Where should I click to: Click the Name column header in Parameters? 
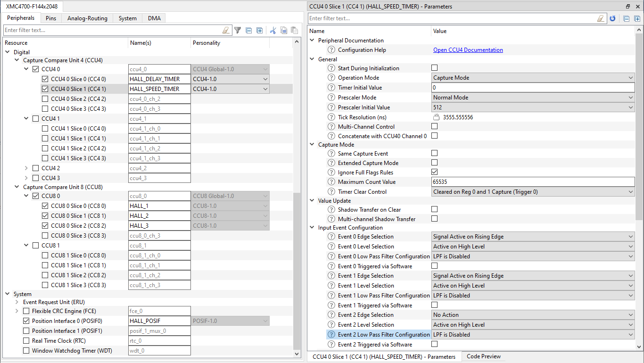(x=369, y=31)
